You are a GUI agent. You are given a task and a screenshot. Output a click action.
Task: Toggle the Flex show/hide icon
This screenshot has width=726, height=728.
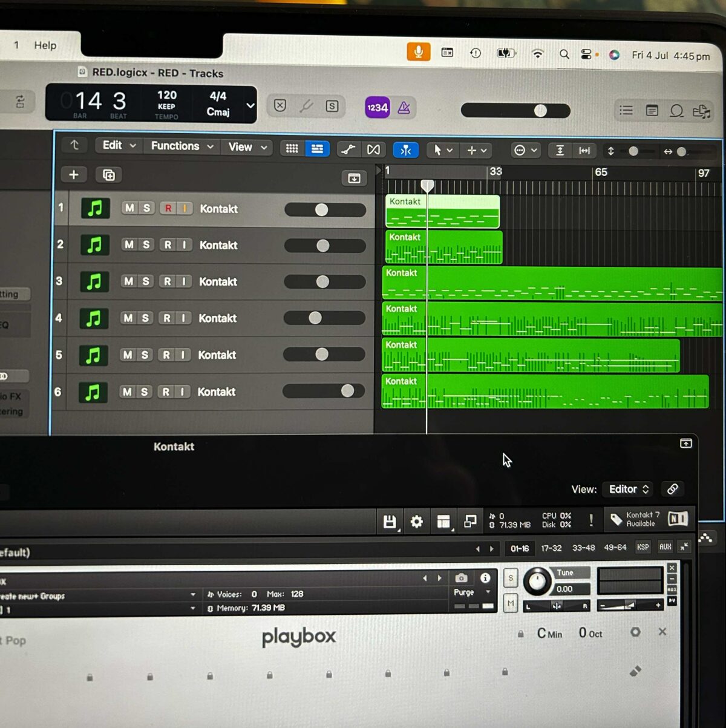pyautogui.click(x=373, y=149)
